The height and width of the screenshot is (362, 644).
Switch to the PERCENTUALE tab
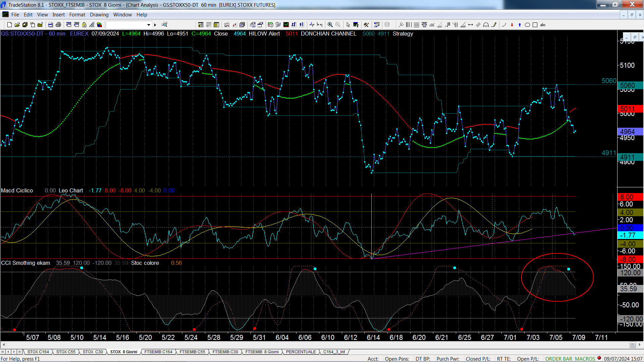tap(301, 352)
